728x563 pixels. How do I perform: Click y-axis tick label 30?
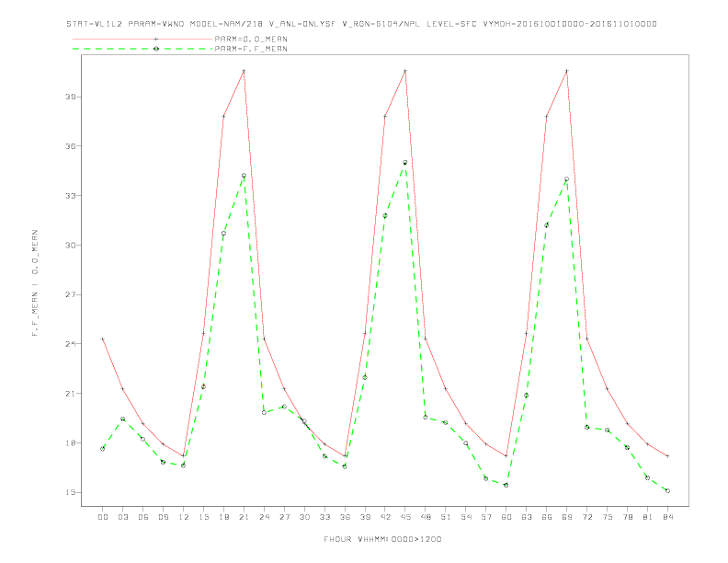71,245
